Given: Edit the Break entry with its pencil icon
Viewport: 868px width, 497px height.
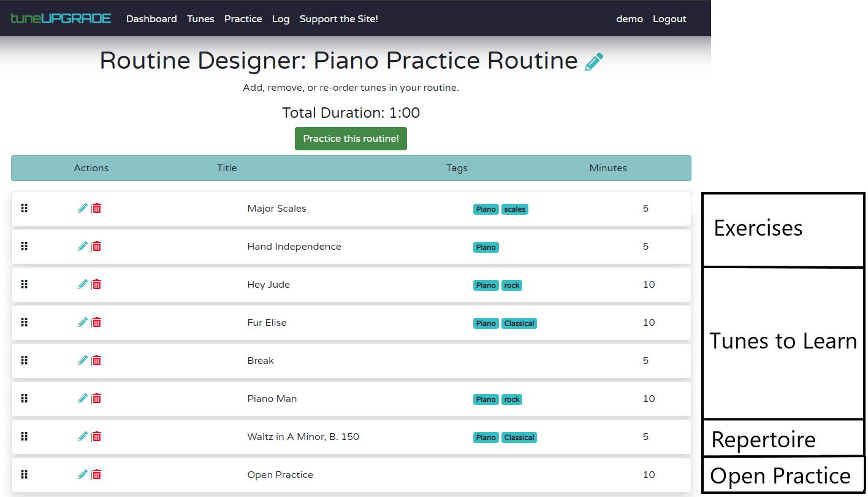Looking at the screenshot, I should coord(83,360).
